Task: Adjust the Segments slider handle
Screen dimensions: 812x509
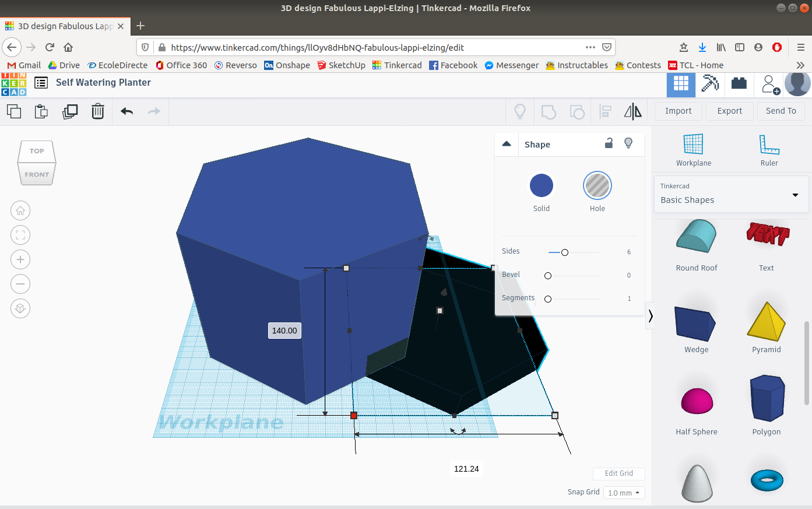Action: 548,299
